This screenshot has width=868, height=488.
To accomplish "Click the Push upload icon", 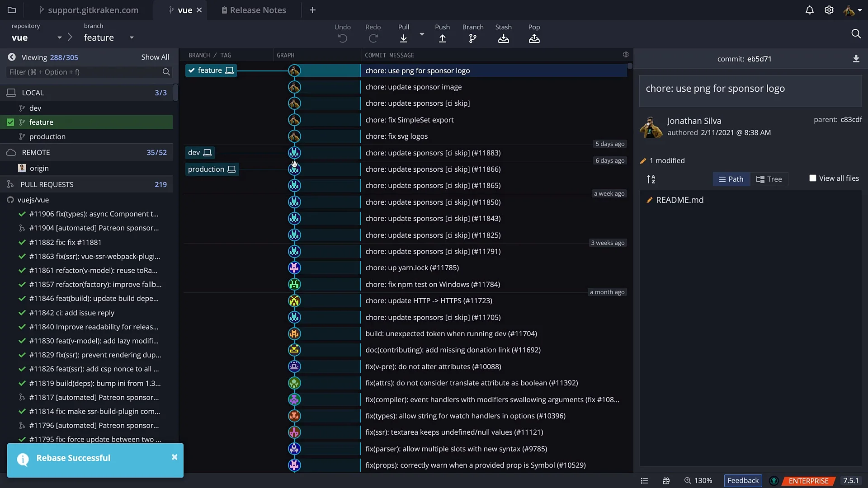I will pyautogui.click(x=442, y=38).
